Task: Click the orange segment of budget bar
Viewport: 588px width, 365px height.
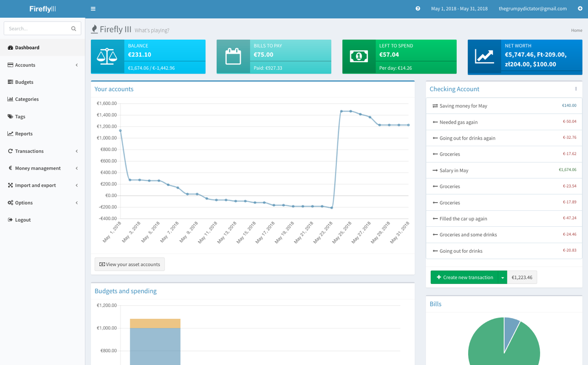Action: pos(155,323)
